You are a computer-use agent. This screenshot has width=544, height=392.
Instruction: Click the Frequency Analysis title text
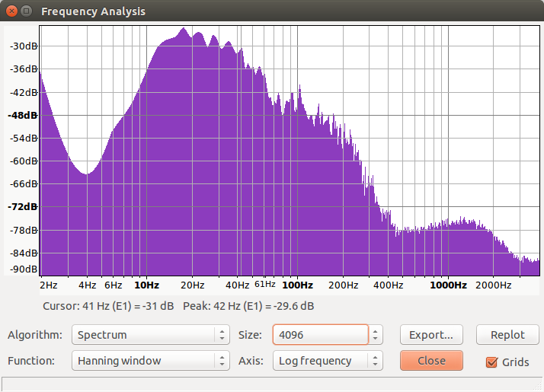[x=93, y=11]
